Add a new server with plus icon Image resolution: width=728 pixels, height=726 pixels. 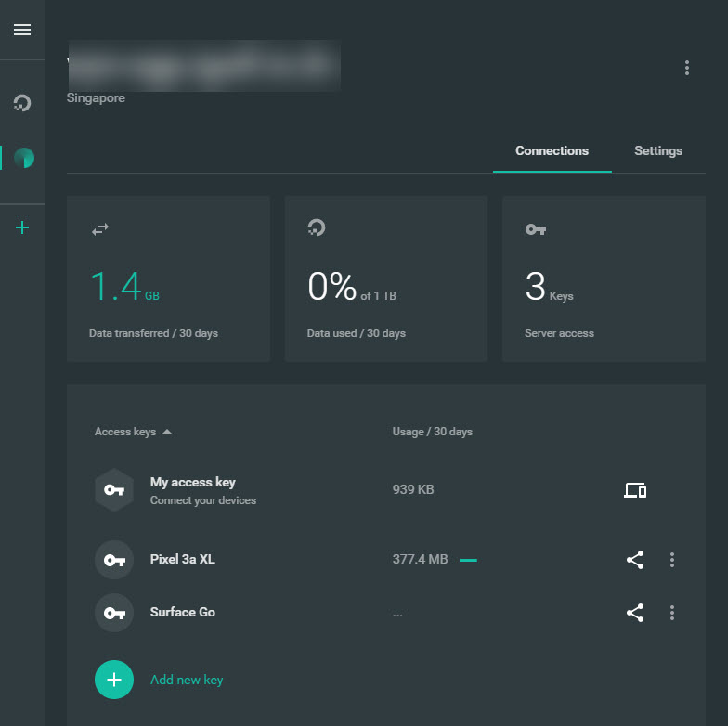(x=22, y=227)
